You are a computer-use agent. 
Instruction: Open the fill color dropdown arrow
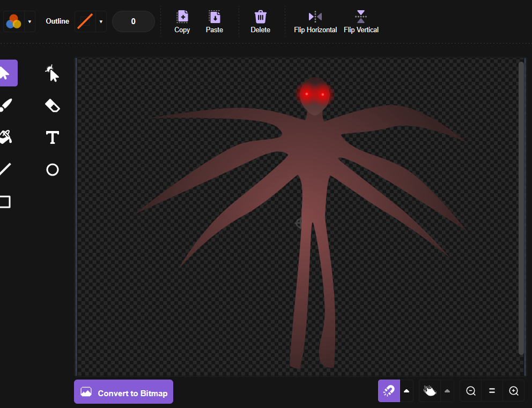[30, 21]
